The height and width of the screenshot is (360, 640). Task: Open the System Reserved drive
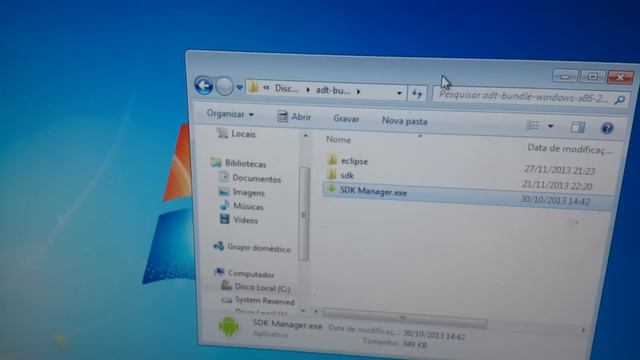tap(264, 301)
